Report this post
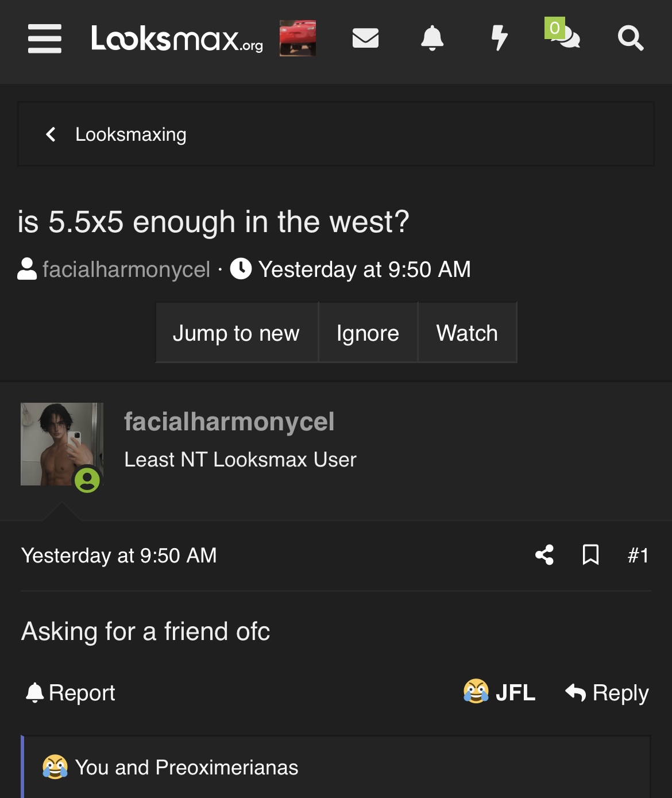This screenshot has width=672, height=798. (x=71, y=693)
